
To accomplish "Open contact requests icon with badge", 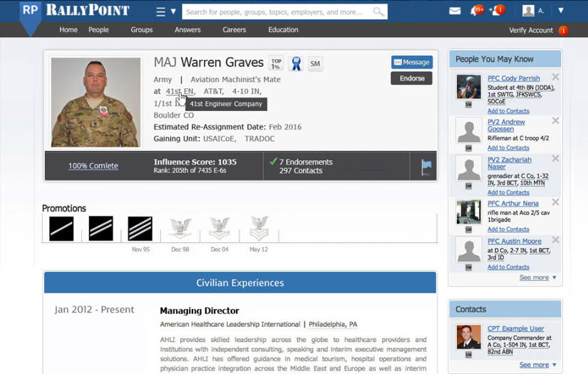I will click(x=497, y=11).
